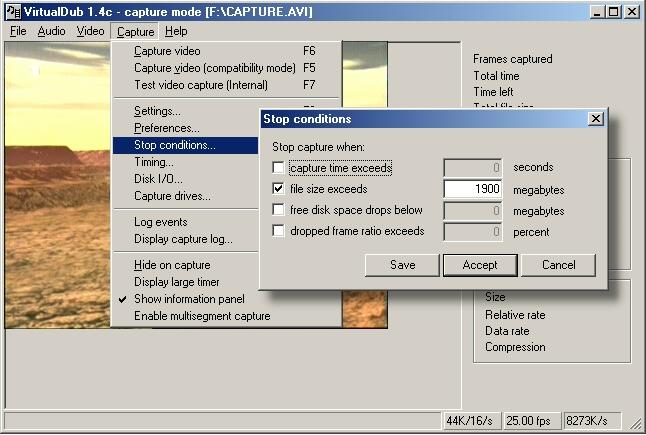Click the file size megabytes input field
646x435 pixels.
[472, 189]
